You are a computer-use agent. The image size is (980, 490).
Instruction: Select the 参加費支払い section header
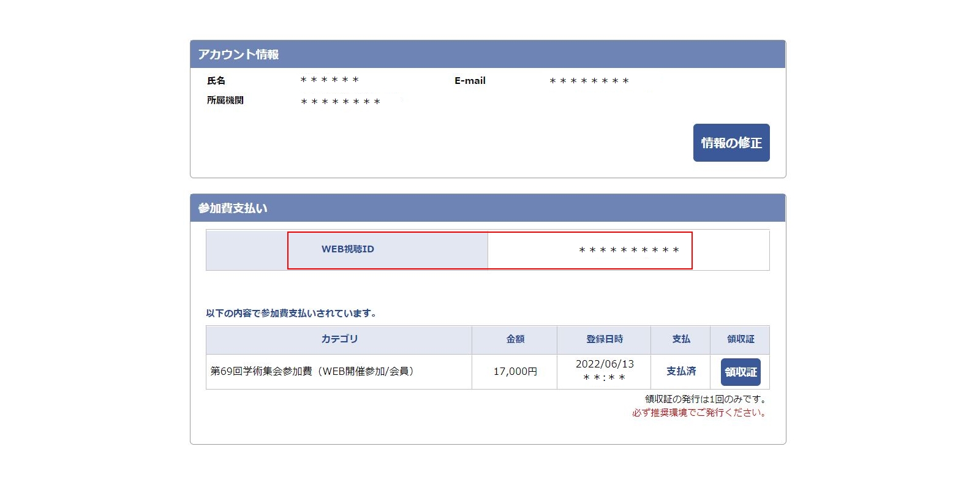[233, 208]
